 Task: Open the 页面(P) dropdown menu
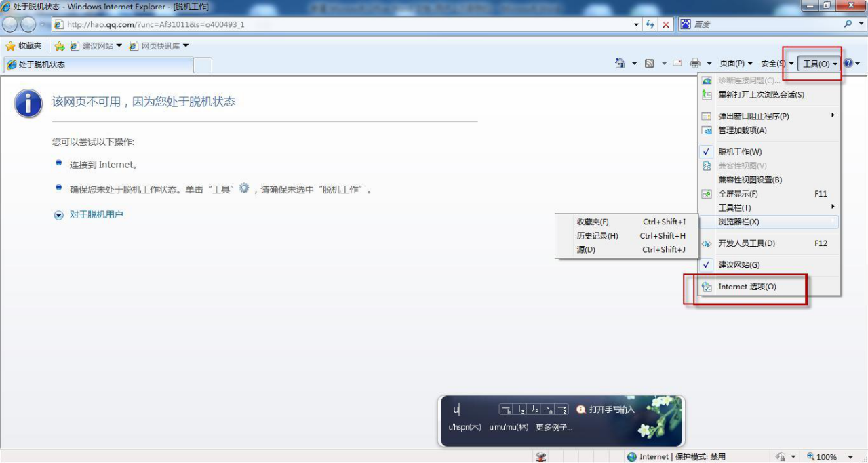pyautogui.click(x=735, y=63)
